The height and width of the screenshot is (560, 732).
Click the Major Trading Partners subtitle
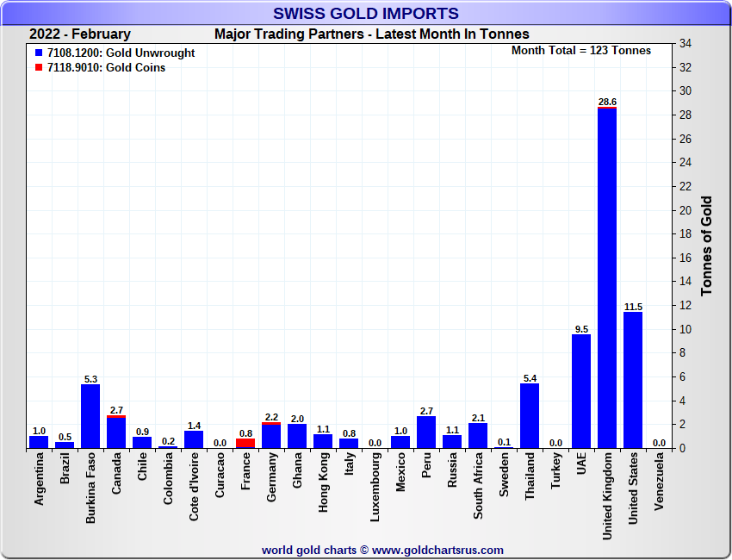point(371,34)
